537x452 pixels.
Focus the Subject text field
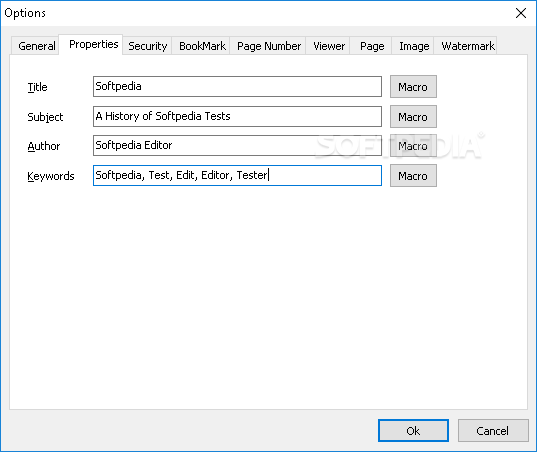click(237, 116)
